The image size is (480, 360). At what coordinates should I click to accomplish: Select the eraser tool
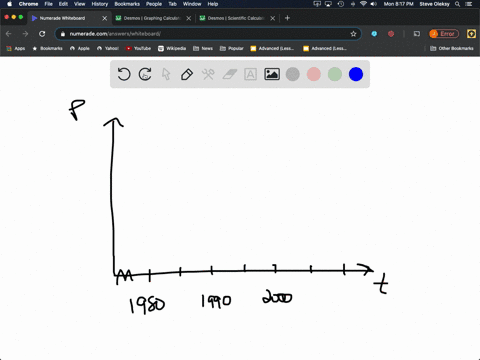229,74
